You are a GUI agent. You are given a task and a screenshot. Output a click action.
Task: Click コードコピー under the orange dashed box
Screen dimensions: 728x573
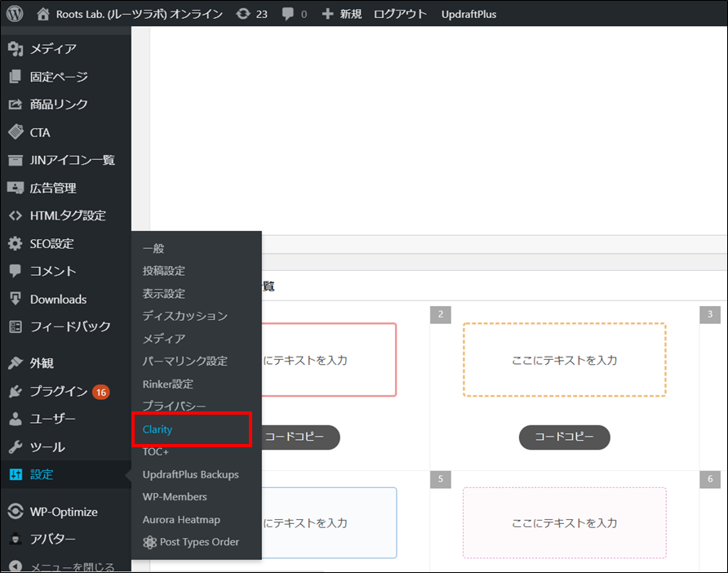[x=564, y=437]
